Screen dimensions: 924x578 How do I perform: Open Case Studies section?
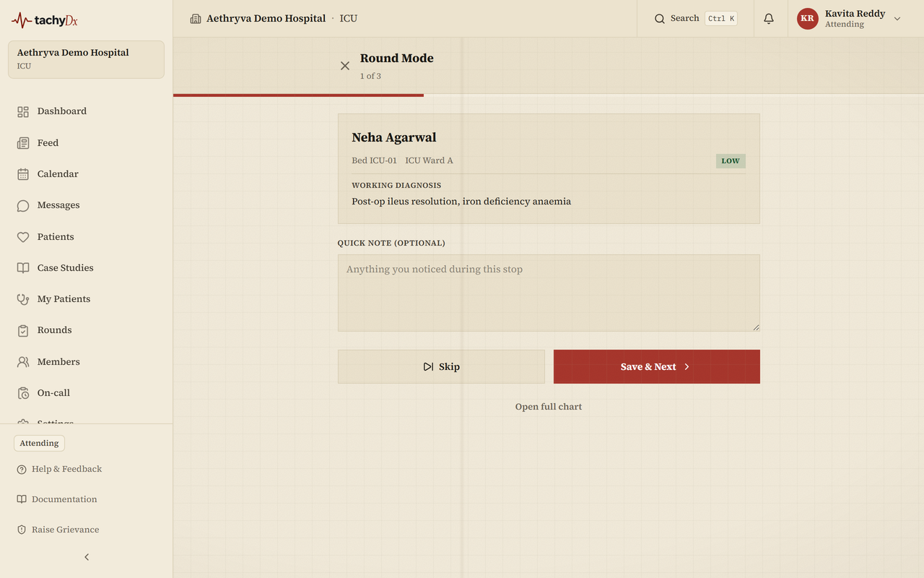86,268
